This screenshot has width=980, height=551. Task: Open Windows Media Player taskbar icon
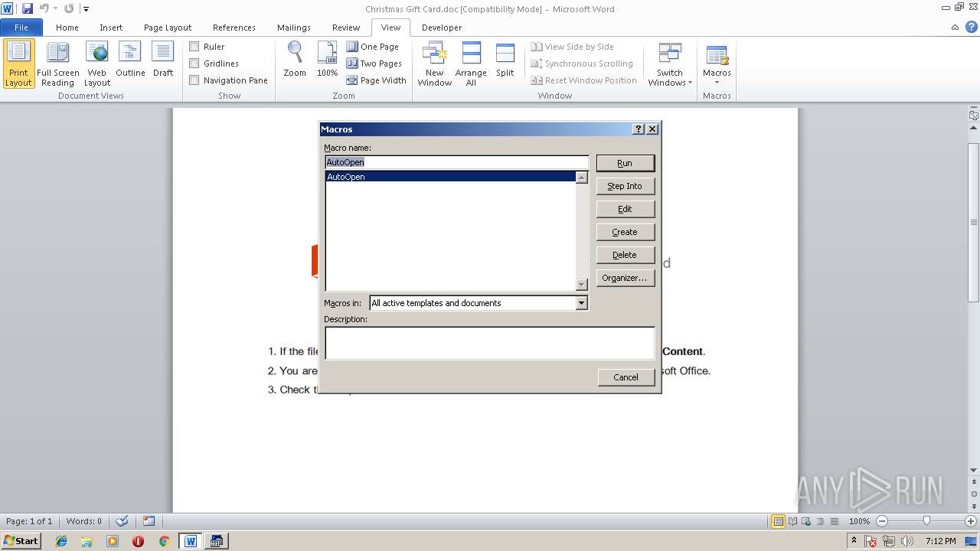[x=113, y=541]
